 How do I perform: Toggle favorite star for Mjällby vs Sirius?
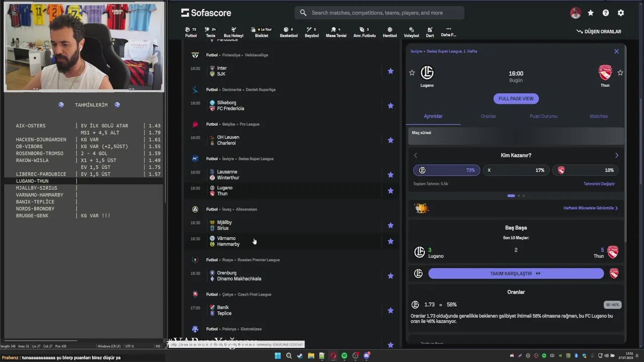390,225
